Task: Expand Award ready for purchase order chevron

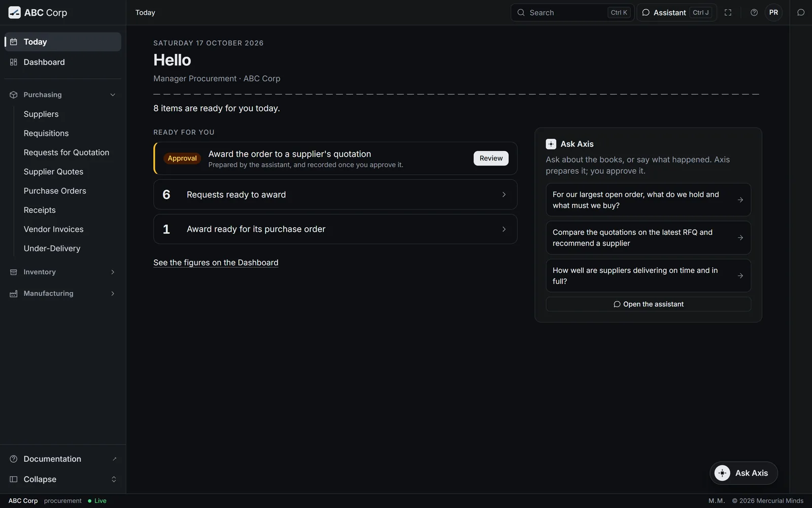Action: coord(504,229)
